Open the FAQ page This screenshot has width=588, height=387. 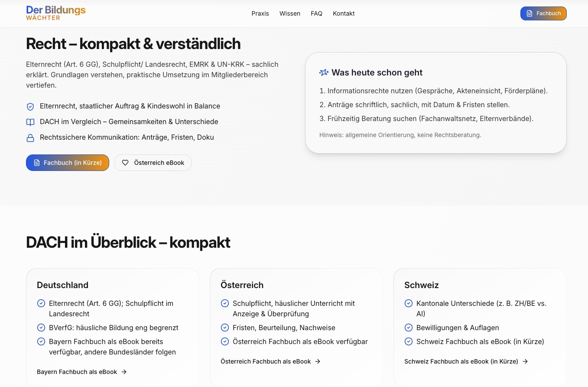click(316, 13)
